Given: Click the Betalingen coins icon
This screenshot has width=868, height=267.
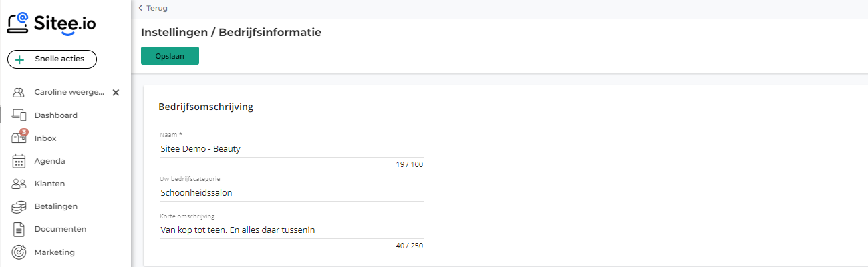Looking at the screenshot, I should pyautogui.click(x=19, y=207).
